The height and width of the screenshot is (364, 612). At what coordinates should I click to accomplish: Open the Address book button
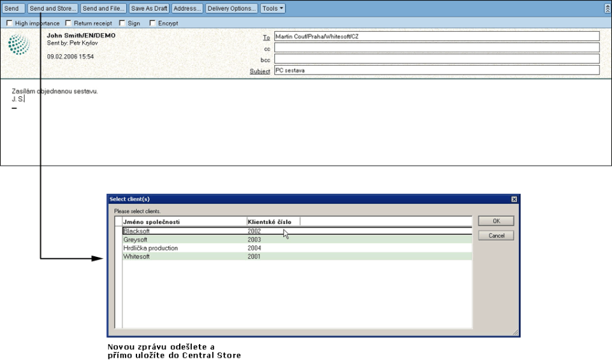[x=187, y=9]
